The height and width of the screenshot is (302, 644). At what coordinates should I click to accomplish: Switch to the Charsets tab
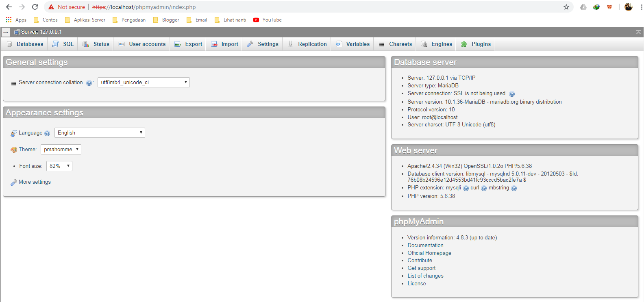395,44
